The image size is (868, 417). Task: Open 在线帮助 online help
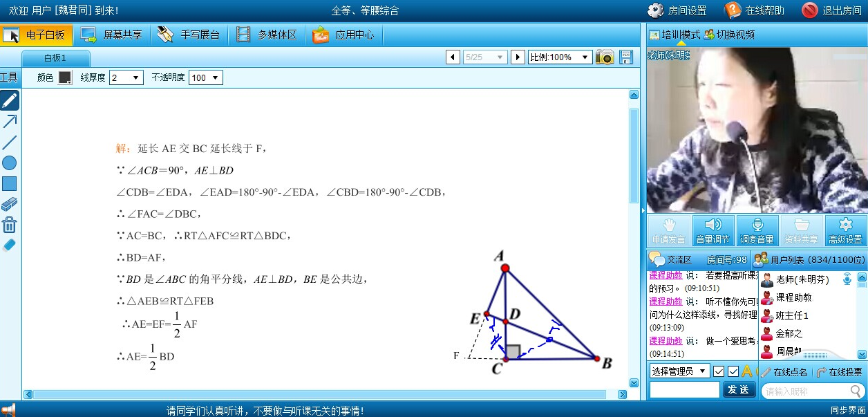click(755, 10)
